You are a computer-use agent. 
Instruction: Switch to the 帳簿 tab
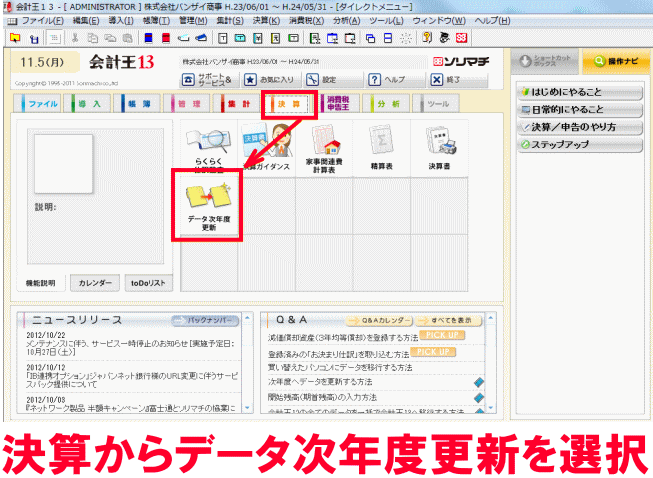(136, 104)
